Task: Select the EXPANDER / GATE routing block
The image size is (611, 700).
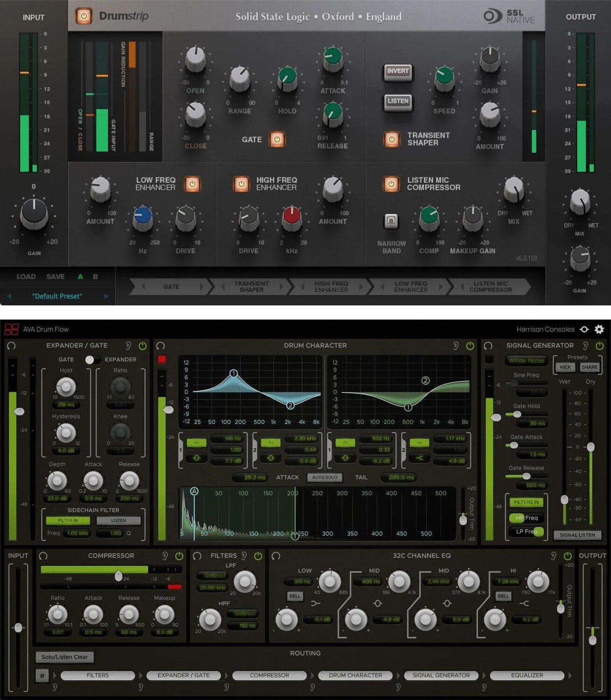Action: pyautogui.click(x=183, y=675)
